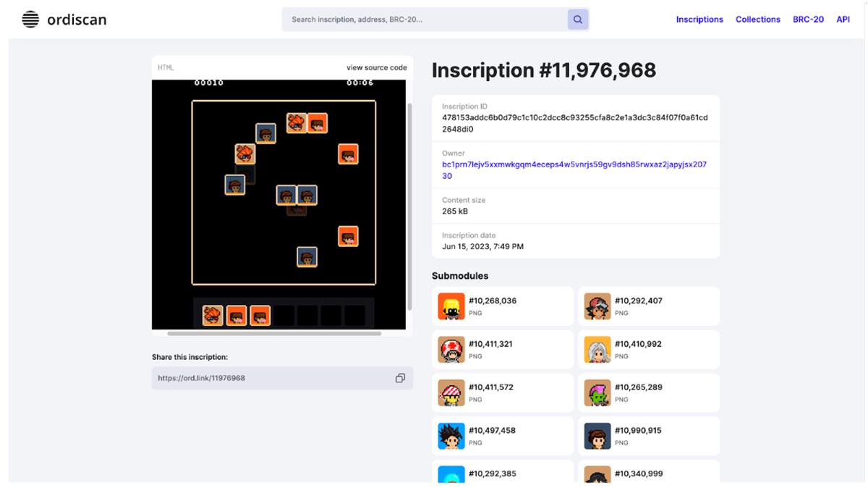
Task: Open the API page
Action: point(843,20)
